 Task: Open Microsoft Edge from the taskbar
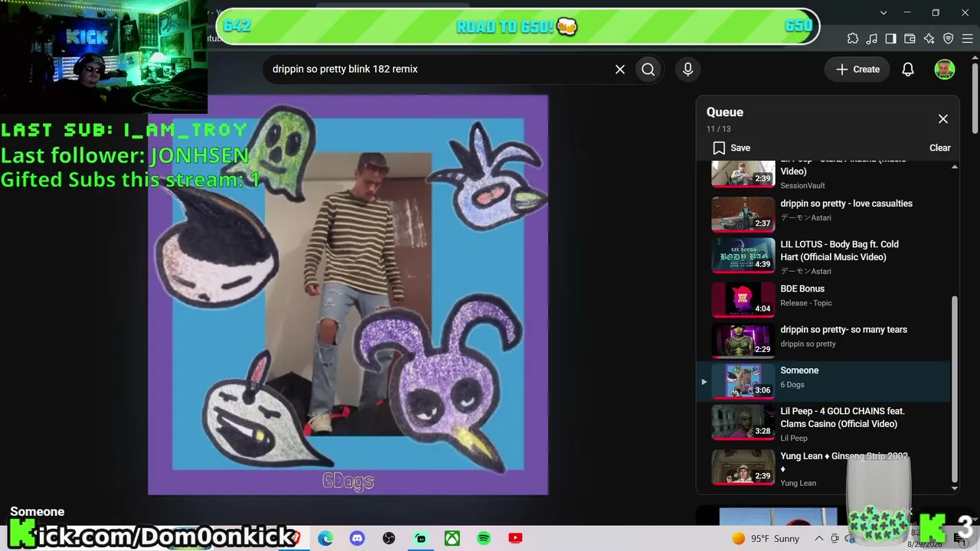[325, 539]
